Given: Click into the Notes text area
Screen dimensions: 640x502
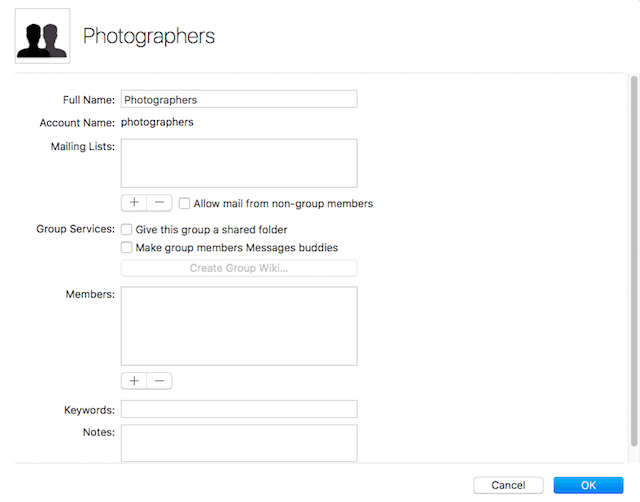Looking at the screenshot, I should pyautogui.click(x=238, y=442).
